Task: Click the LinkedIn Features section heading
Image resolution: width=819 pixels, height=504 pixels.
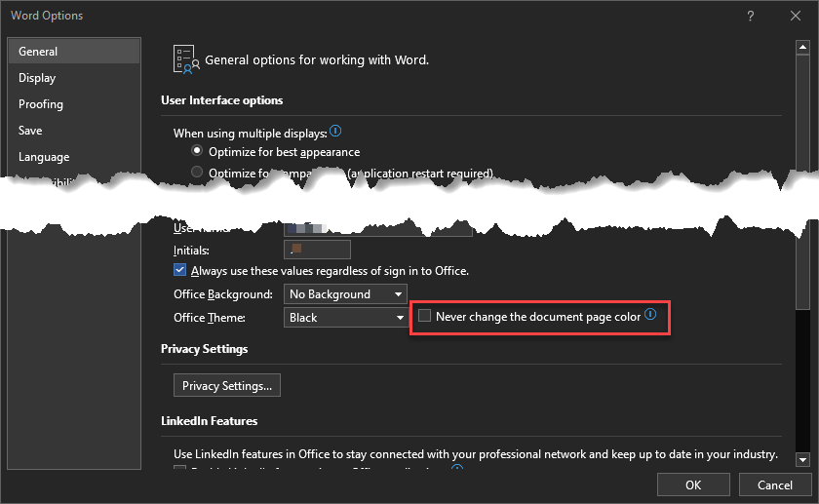Action: pos(209,421)
